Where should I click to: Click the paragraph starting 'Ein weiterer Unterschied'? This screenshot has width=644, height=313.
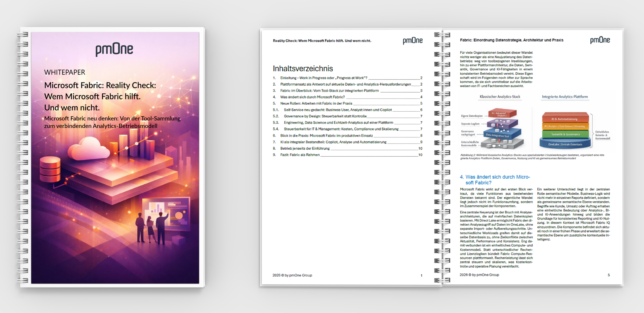[573, 214]
